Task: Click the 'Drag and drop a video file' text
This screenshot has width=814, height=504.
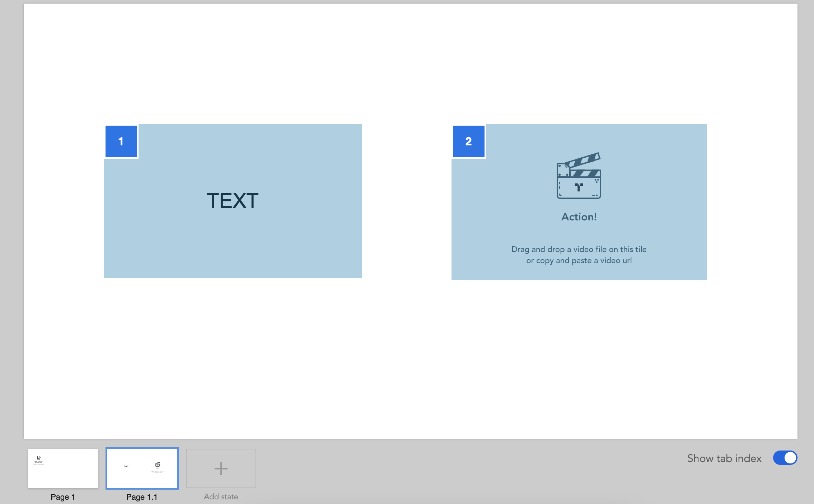Action: click(x=579, y=249)
